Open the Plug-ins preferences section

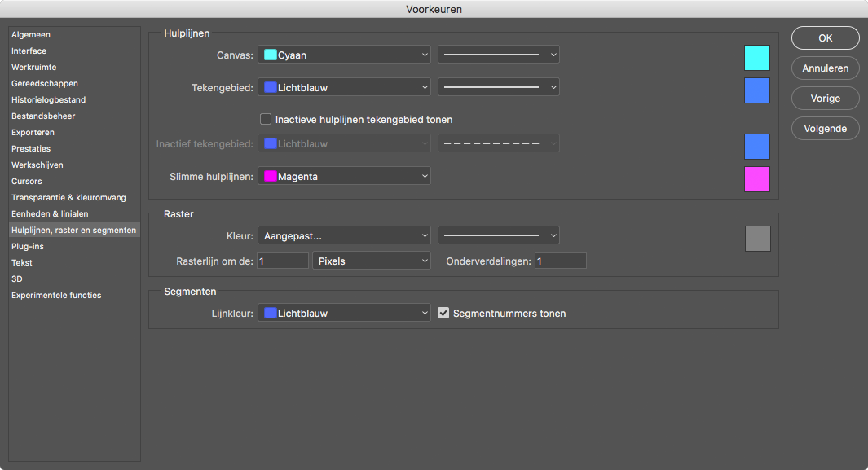pyautogui.click(x=28, y=247)
